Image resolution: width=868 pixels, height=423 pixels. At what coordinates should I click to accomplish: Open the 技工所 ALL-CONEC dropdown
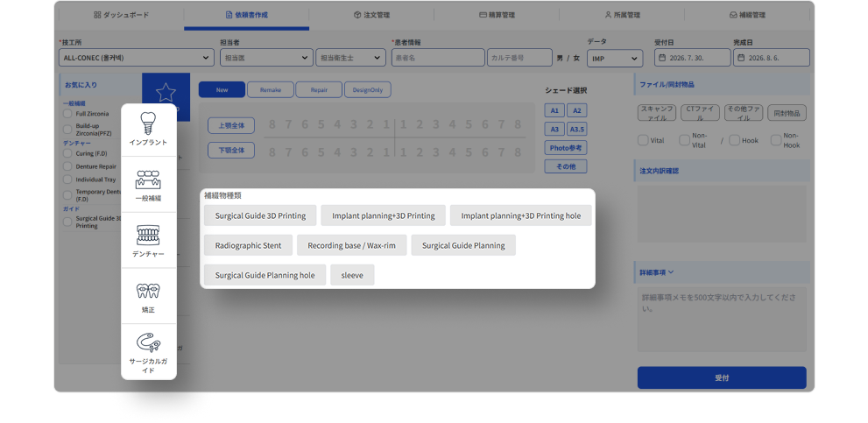click(136, 58)
